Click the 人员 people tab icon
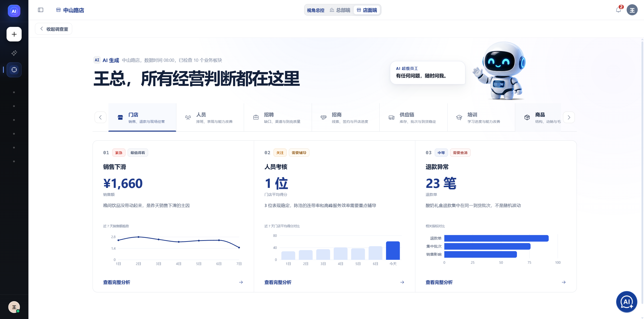Screen dimensions: 644x319 pyautogui.click(x=188, y=117)
